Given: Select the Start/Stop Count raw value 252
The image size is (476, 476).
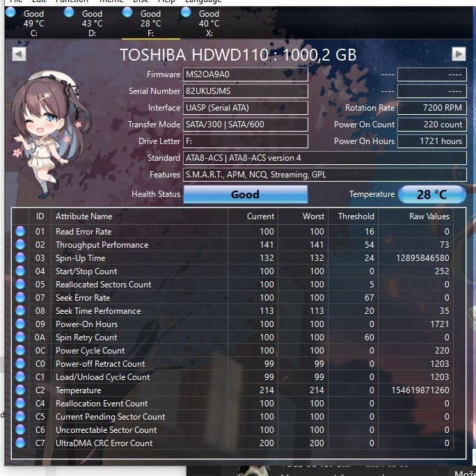Looking at the screenshot, I should pos(442,271).
